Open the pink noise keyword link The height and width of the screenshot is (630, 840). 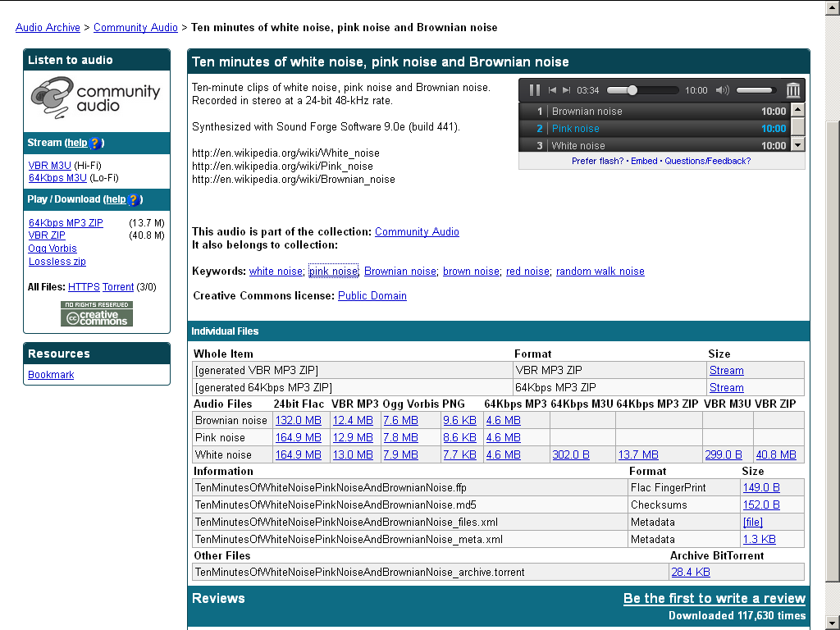333,271
